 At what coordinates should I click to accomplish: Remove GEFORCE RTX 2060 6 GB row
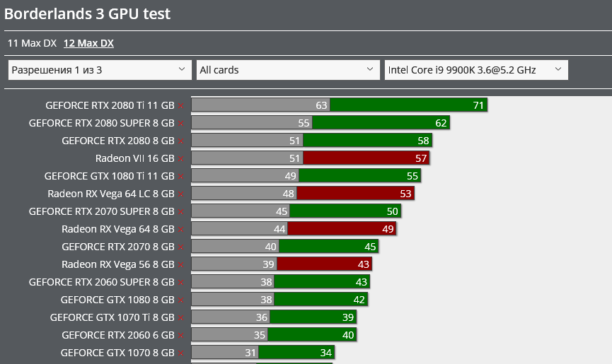180,336
